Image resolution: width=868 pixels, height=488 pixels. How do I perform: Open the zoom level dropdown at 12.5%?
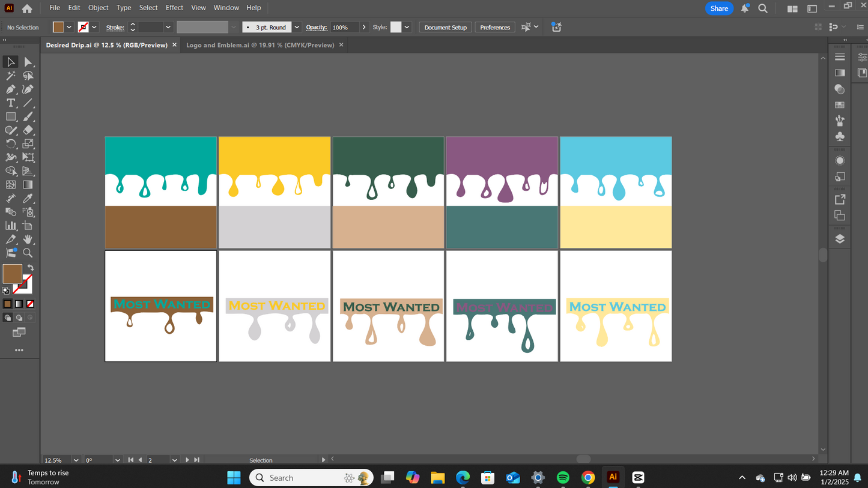tap(76, 460)
